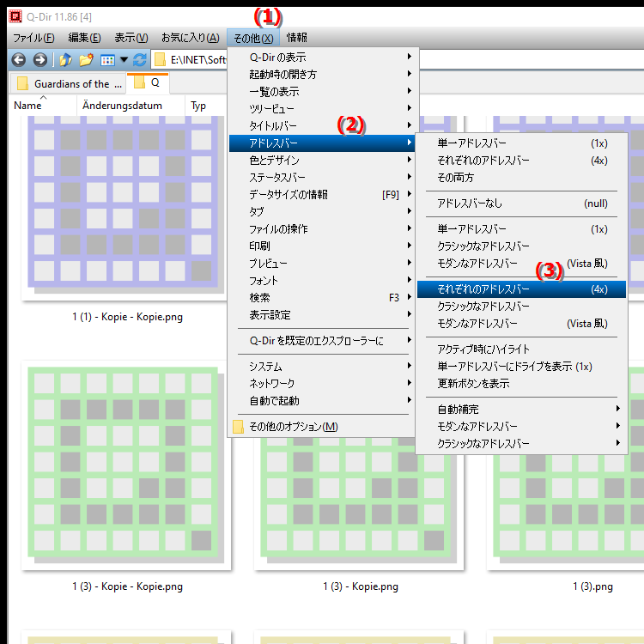Open the 印刷 submenu entry

[322, 246]
